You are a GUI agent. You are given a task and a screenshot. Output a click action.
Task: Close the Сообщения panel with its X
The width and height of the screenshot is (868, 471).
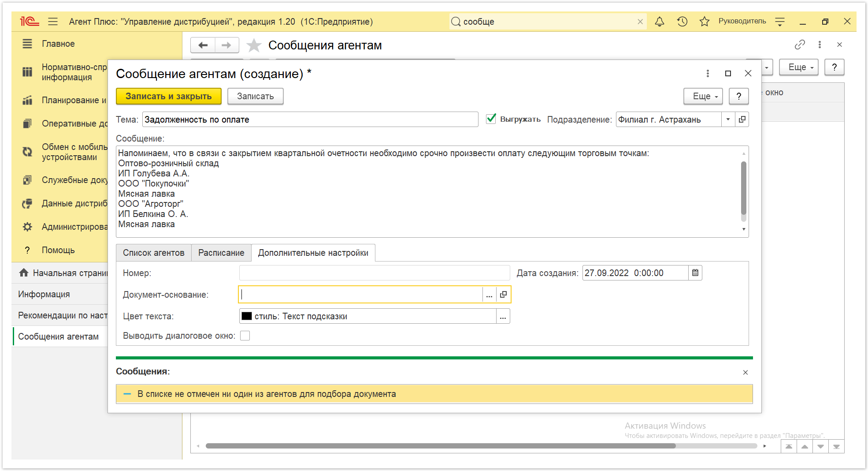[x=746, y=372]
